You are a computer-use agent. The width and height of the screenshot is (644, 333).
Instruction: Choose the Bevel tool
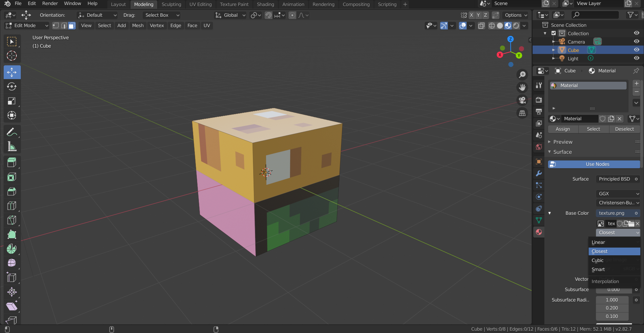tap(12, 191)
